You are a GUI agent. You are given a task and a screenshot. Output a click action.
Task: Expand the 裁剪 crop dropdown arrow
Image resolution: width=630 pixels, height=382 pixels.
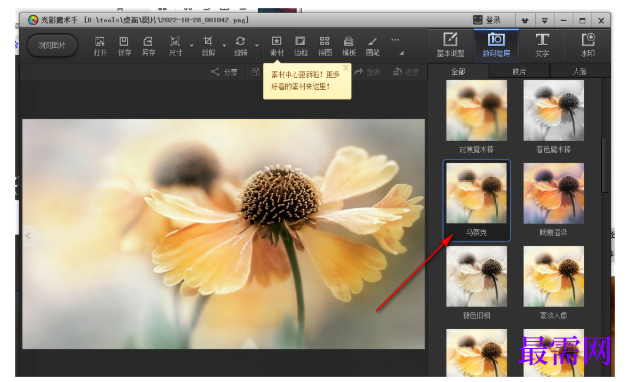[225, 45]
